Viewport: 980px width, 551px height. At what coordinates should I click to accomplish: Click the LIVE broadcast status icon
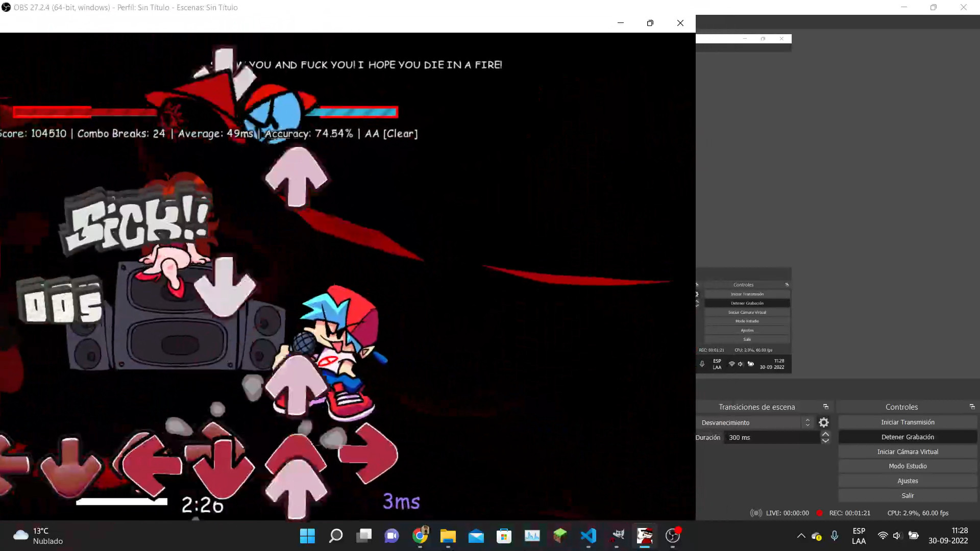coord(756,513)
